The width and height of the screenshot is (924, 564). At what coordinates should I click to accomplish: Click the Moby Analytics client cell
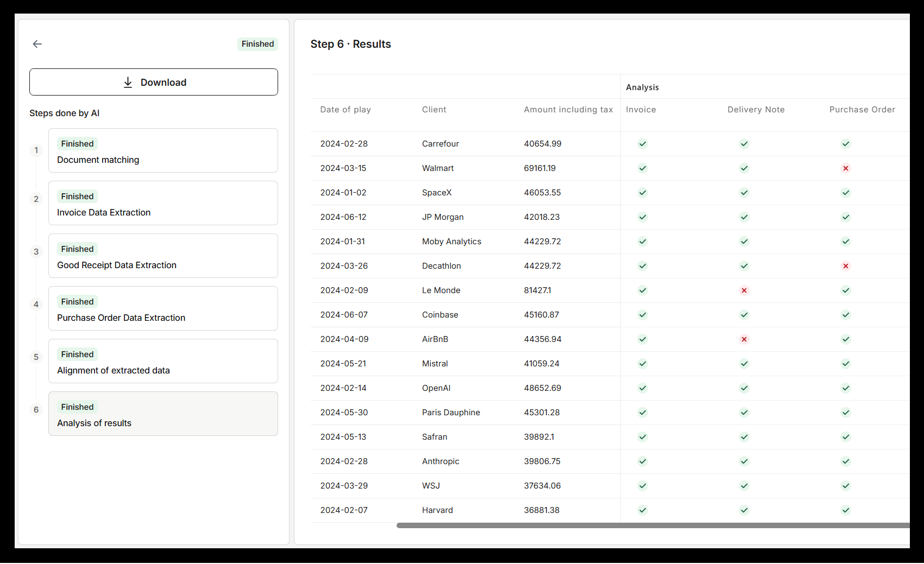(451, 242)
